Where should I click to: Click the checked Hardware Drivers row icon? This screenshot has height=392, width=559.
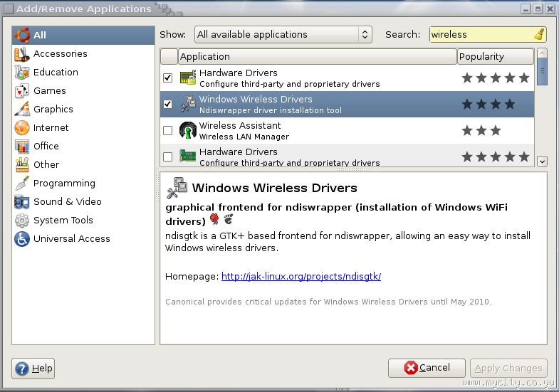188,78
